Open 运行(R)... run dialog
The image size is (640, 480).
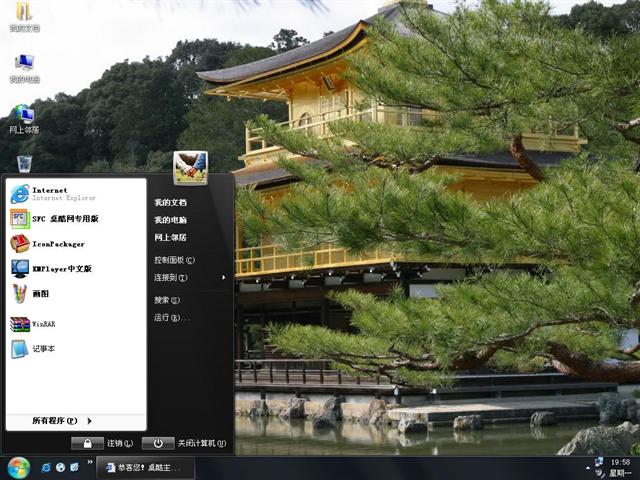coord(172,318)
